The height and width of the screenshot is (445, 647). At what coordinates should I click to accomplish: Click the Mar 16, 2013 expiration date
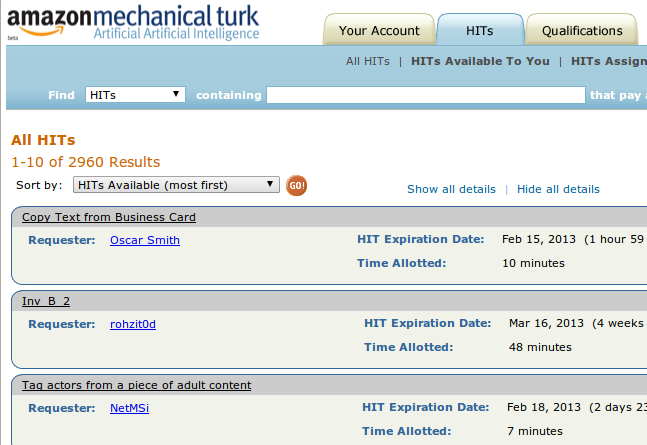click(x=546, y=323)
